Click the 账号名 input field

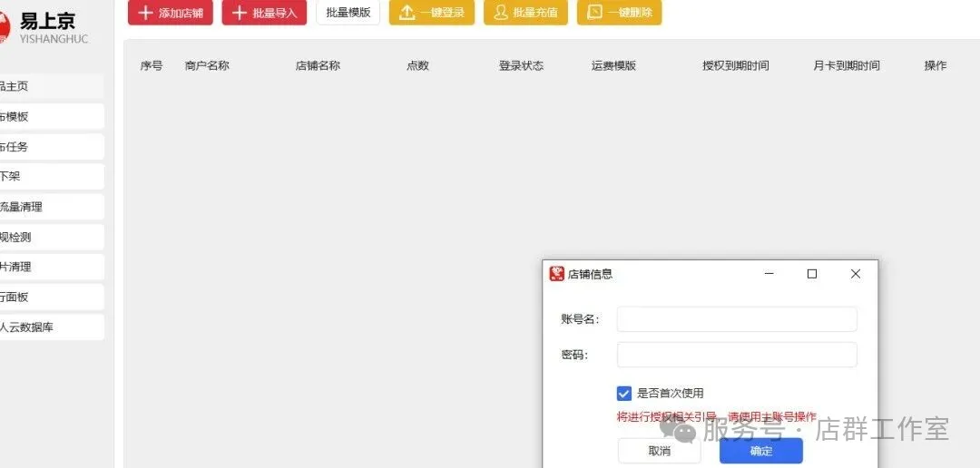point(736,319)
